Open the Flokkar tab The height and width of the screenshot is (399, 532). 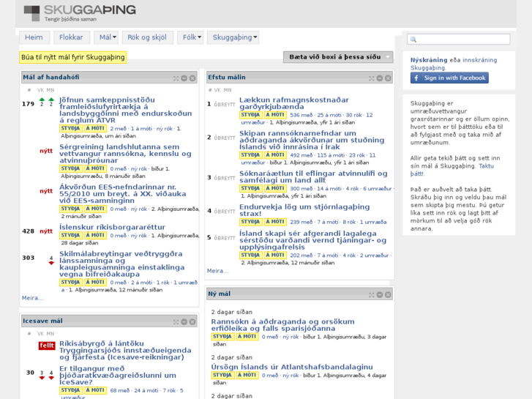pyautogui.click(x=71, y=37)
